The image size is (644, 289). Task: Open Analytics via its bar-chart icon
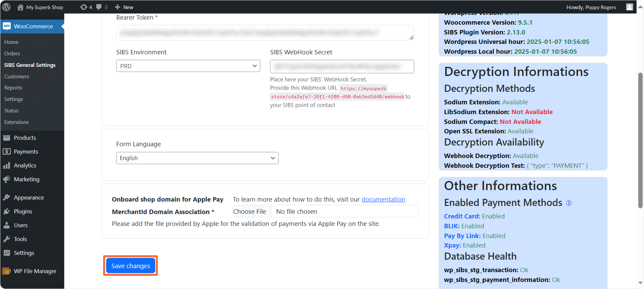pyautogui.click(x=7, y=165)
